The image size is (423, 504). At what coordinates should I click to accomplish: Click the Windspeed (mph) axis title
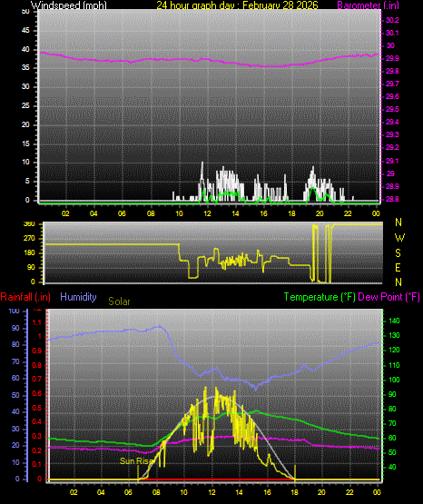(69, 5)
